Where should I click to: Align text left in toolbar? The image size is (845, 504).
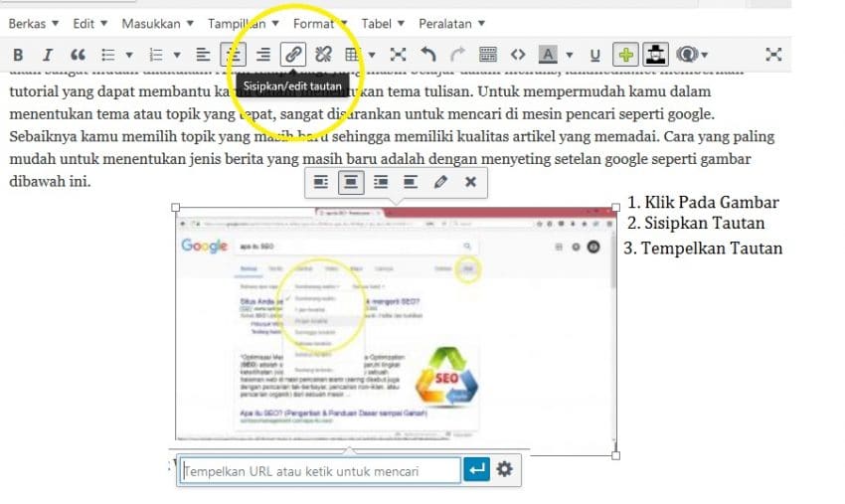click(203, 55)
